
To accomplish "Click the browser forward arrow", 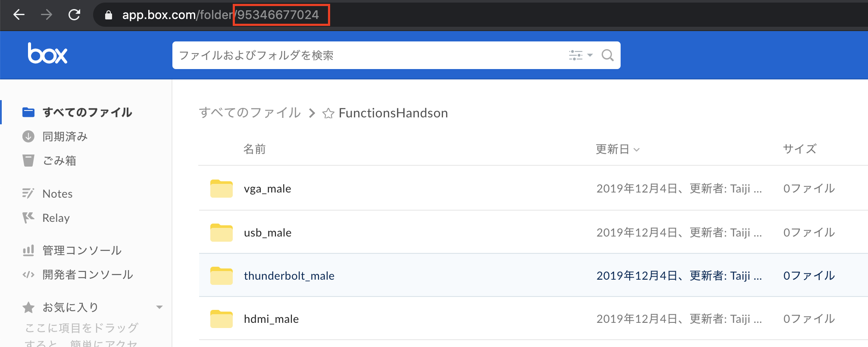I will (47, 15).
